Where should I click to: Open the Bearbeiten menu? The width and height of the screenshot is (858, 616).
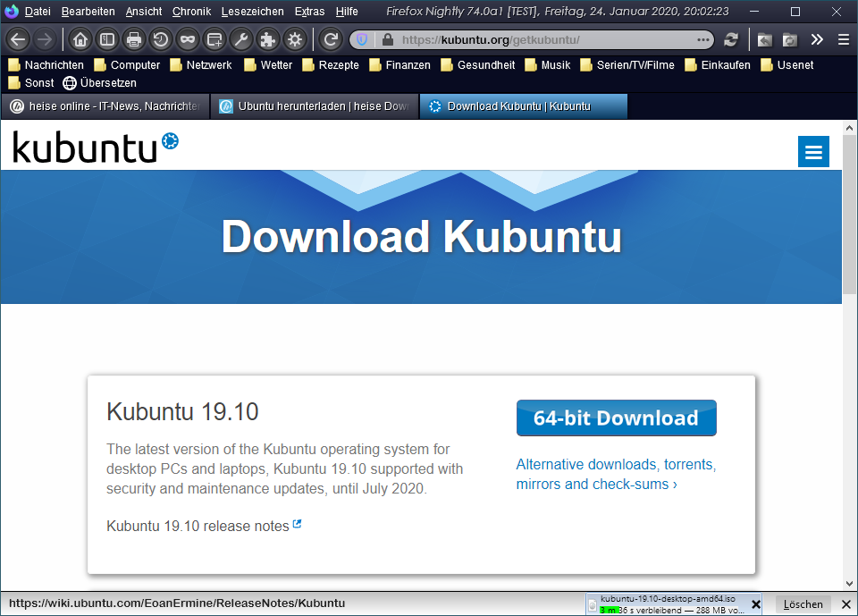pyautogui.click(x=88, y=12)
